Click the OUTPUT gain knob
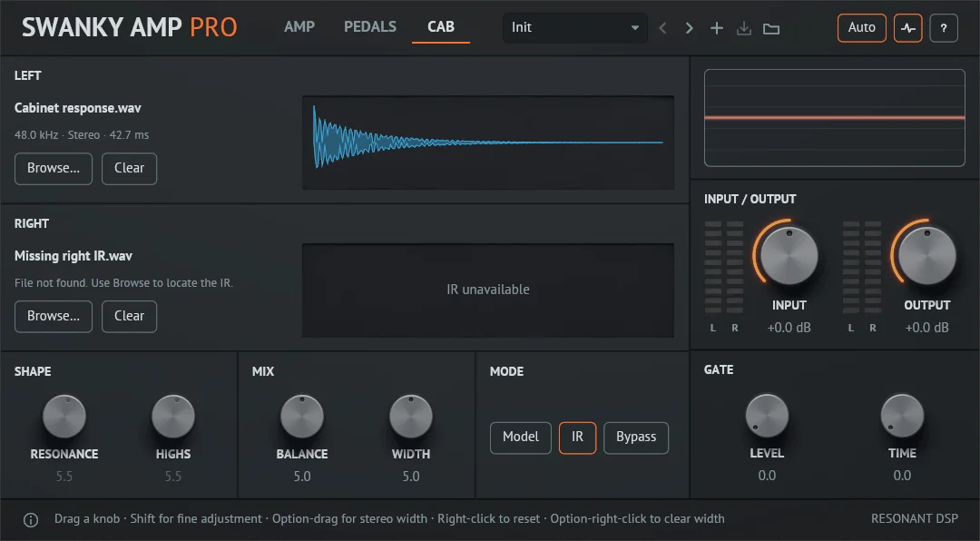 [x=926, y=256]
